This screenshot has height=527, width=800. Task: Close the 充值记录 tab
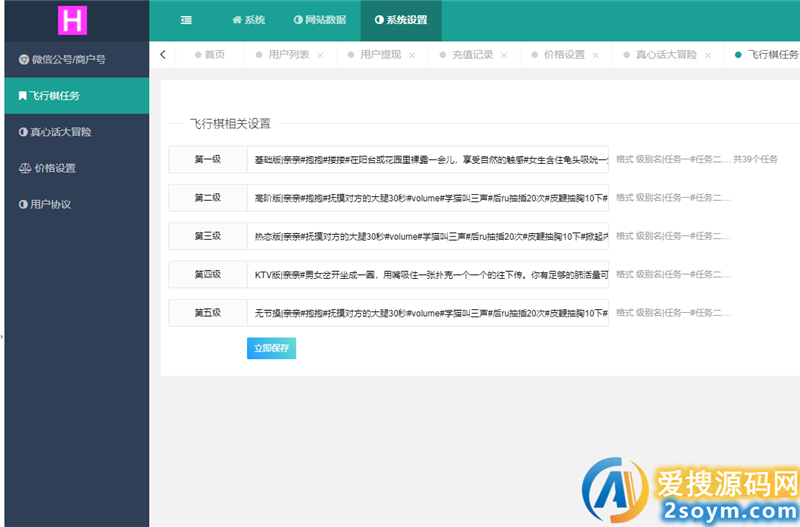tap(504, 55)
